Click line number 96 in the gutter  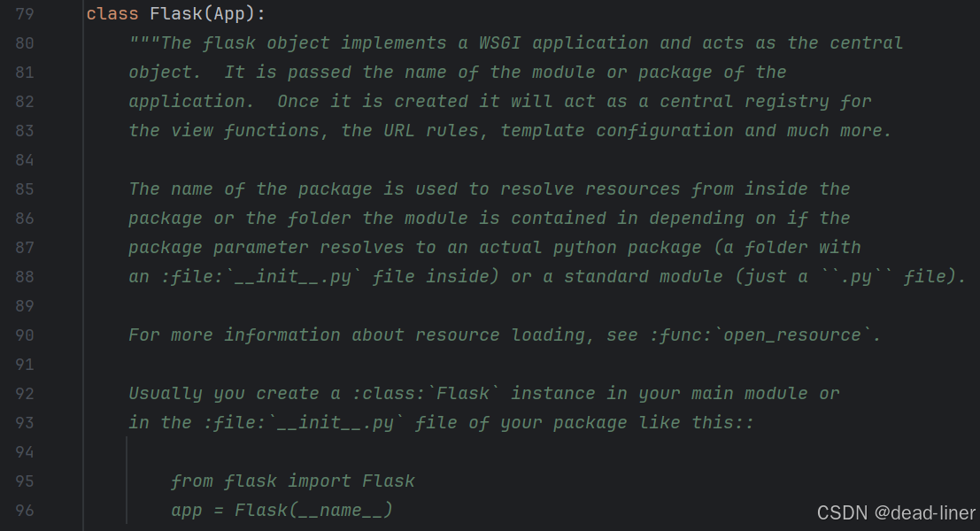25,511
